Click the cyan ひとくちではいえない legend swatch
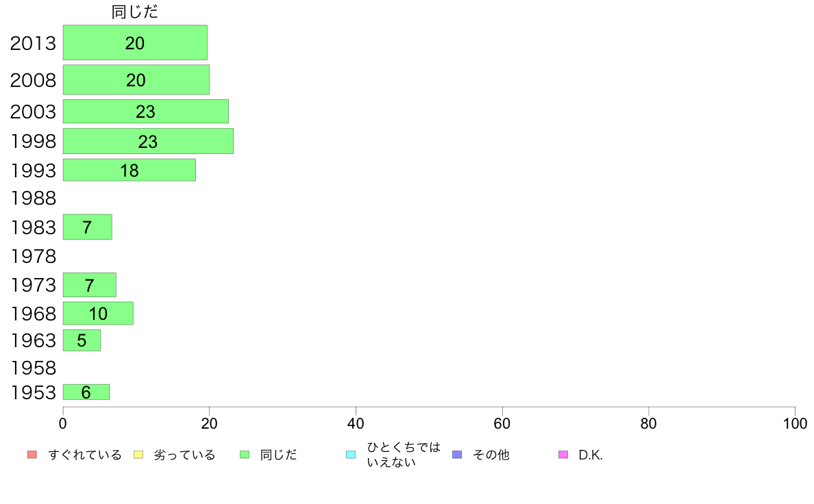The image size is (814, 504). coord(351,455)
